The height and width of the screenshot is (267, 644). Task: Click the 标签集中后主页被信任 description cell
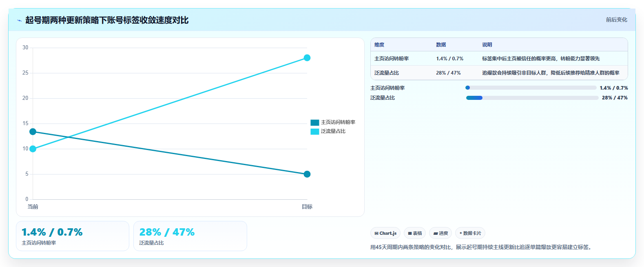[x=541, y=59]
